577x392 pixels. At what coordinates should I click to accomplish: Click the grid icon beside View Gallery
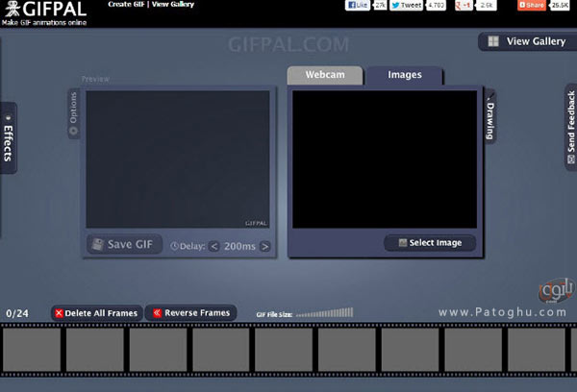click(x=493, y=41)
